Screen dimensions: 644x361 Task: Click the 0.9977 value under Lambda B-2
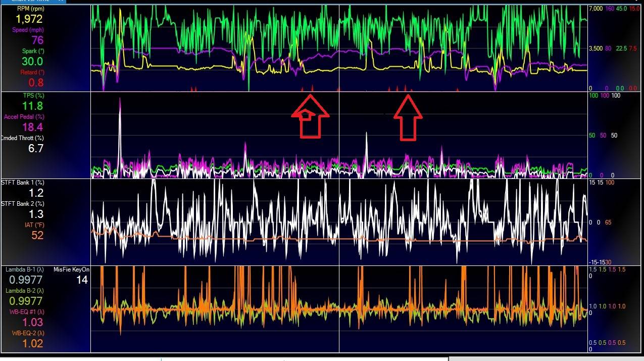[x=26, y=301]
